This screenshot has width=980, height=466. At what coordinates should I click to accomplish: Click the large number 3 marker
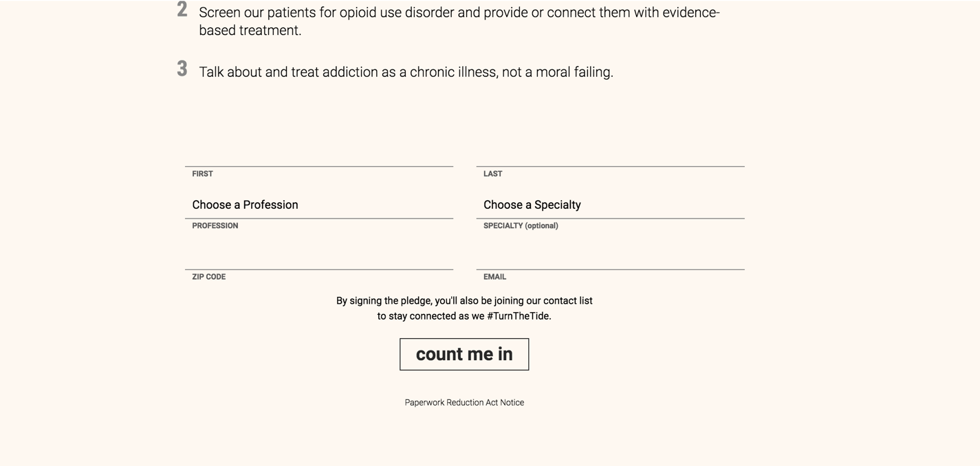click(x=182, y=69)
